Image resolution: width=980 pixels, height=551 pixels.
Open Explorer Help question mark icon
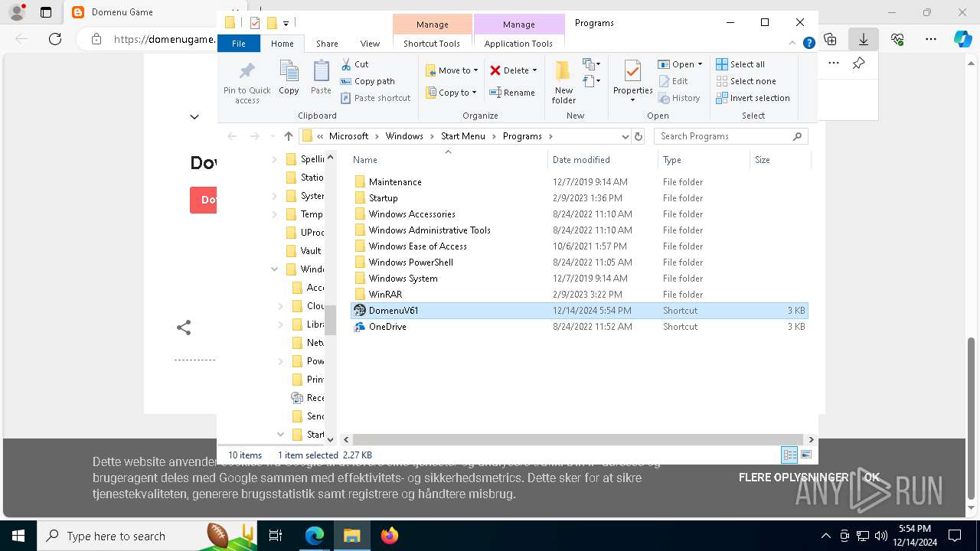pos(808,44)
